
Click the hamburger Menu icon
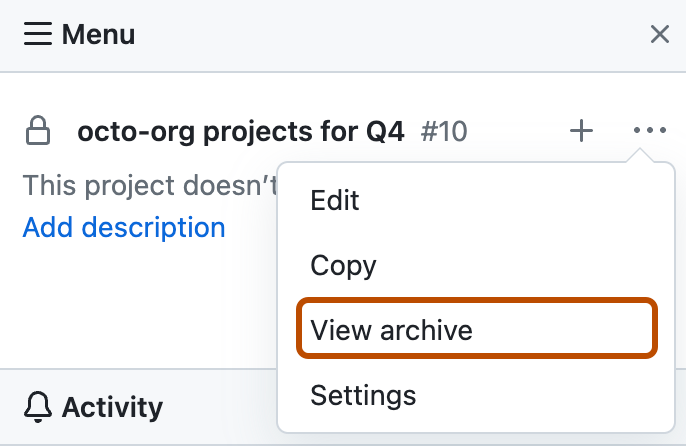pos(37,35)
